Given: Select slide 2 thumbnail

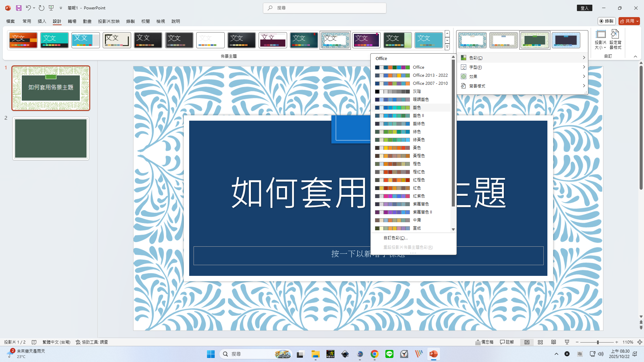Looking at the screenshot, I should pyautogui.click(x=51, y=138).
